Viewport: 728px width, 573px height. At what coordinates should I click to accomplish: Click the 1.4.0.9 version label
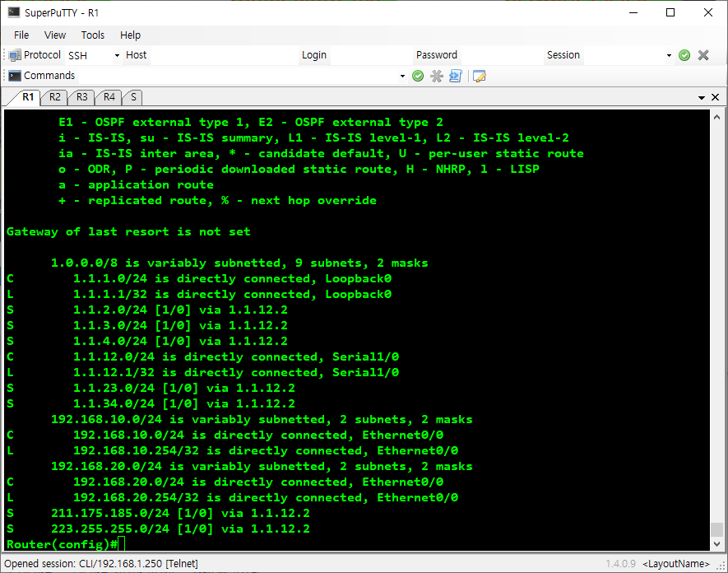621,564
